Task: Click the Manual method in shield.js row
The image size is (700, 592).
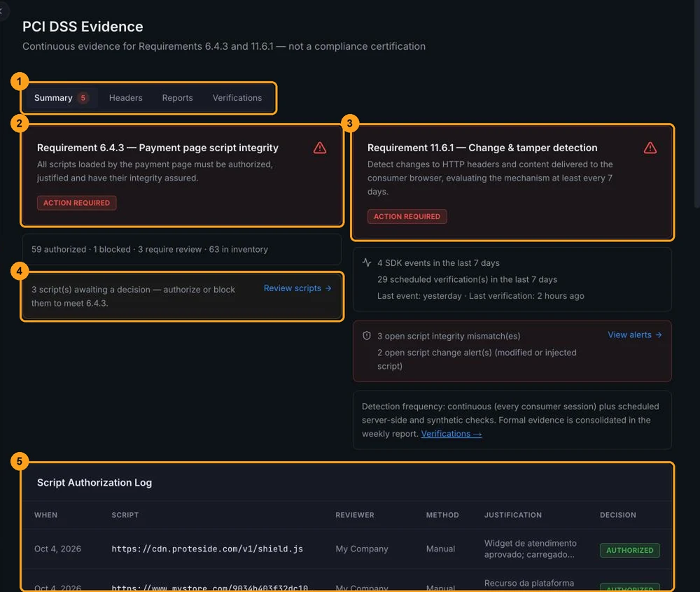Action: tap(440, 549)
